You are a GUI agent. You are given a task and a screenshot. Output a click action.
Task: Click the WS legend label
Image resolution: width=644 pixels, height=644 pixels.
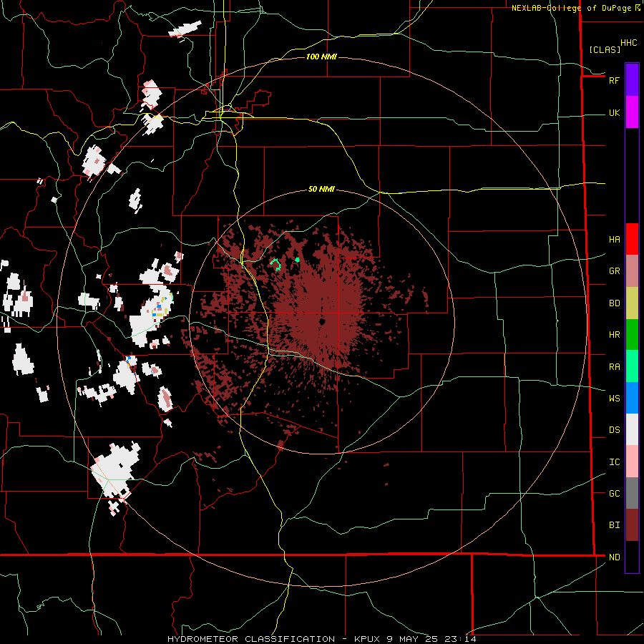point(614,398)
